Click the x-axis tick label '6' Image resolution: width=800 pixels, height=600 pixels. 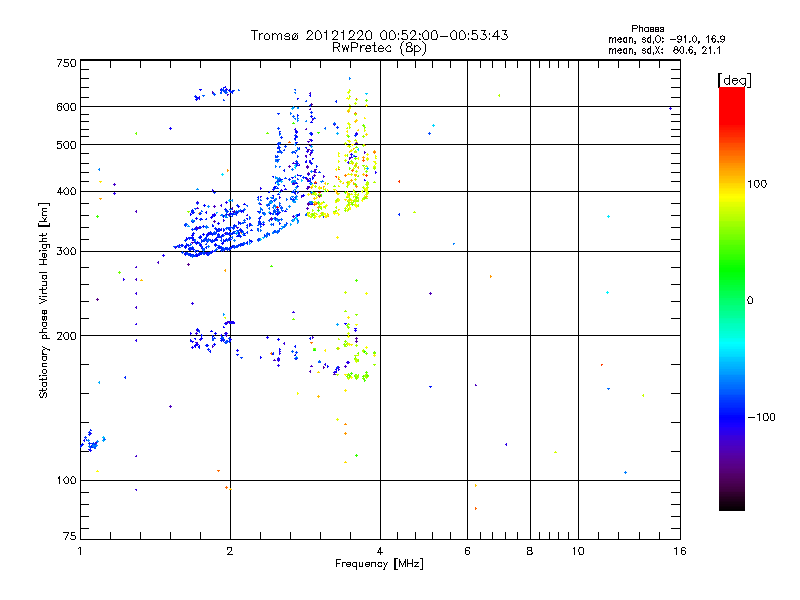[467, 551]
